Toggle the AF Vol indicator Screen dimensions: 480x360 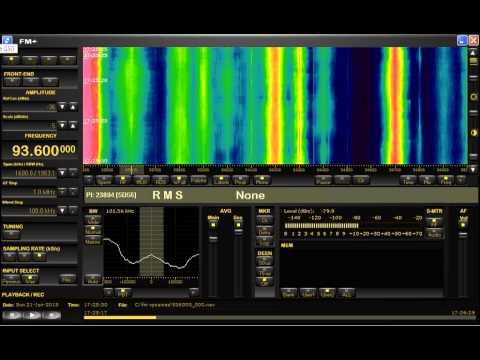463,225
